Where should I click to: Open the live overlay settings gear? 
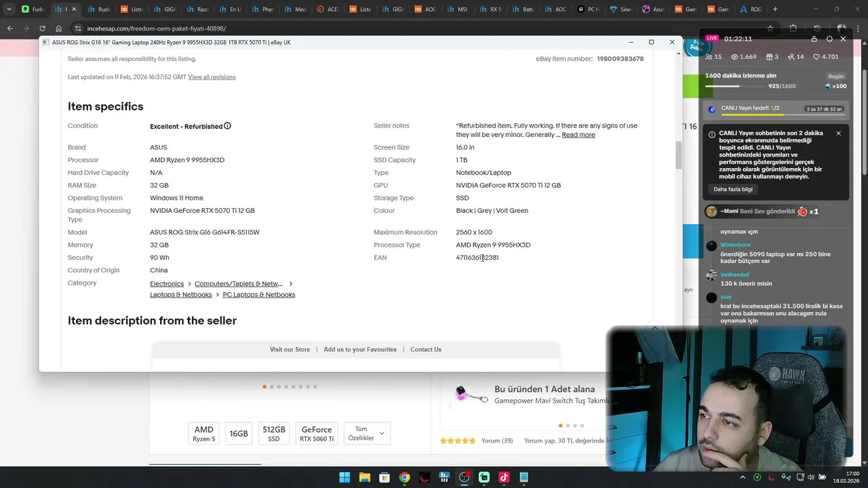(829, 39)
